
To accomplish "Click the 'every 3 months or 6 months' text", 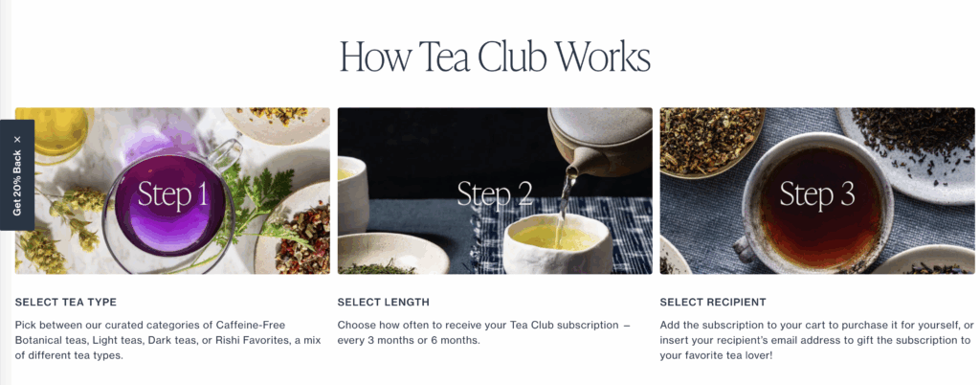I will coord(409,341).
